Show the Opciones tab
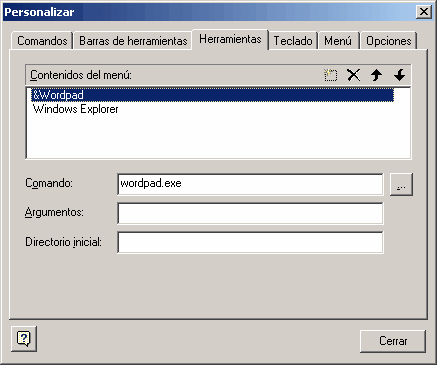 389,41
